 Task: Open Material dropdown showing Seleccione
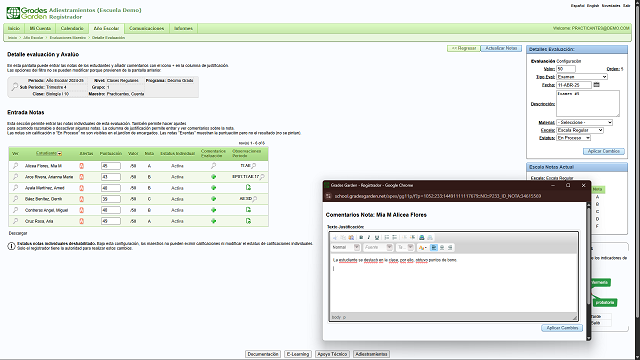tap(584, 122)
